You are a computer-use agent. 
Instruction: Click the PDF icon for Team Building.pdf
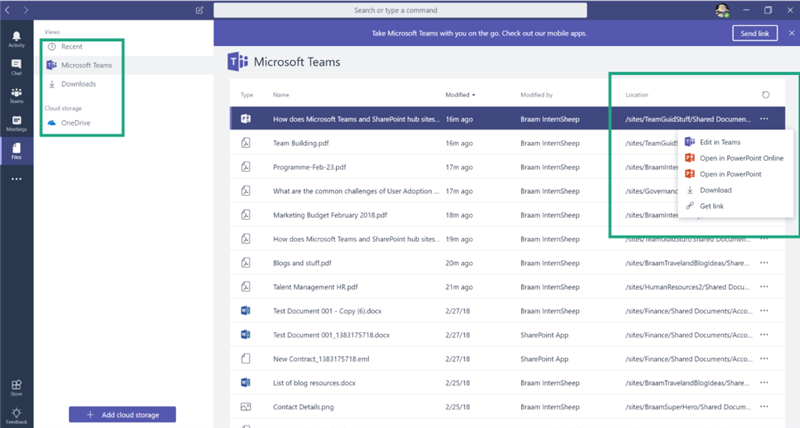pos(245,143)
